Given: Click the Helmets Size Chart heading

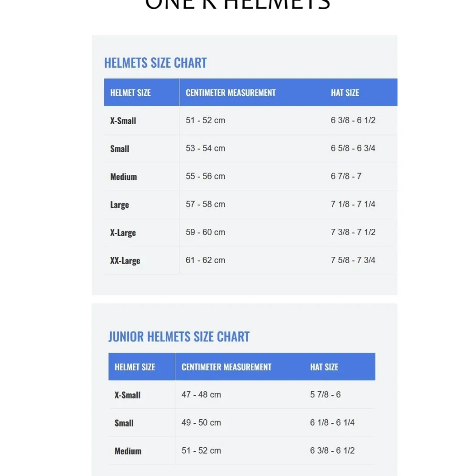Looking at the screenshot, I should [155, 63].
